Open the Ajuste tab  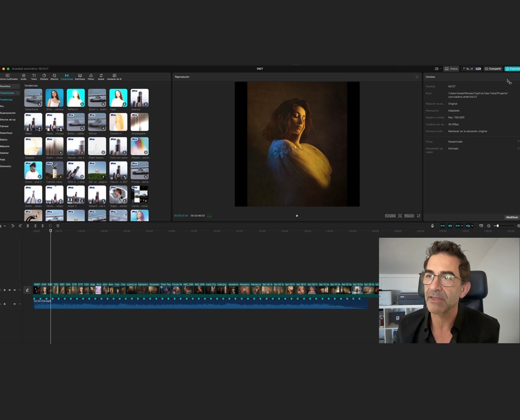click(101, 77)
